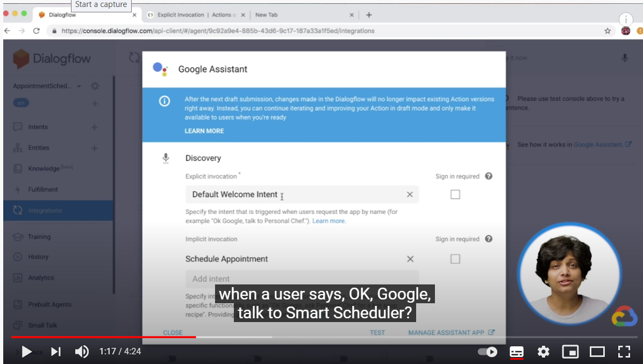Image resolution: width=643 pixels, height=364 pixels.
Task: Switch video to miniplayer
Action: (x=570, y=352)
